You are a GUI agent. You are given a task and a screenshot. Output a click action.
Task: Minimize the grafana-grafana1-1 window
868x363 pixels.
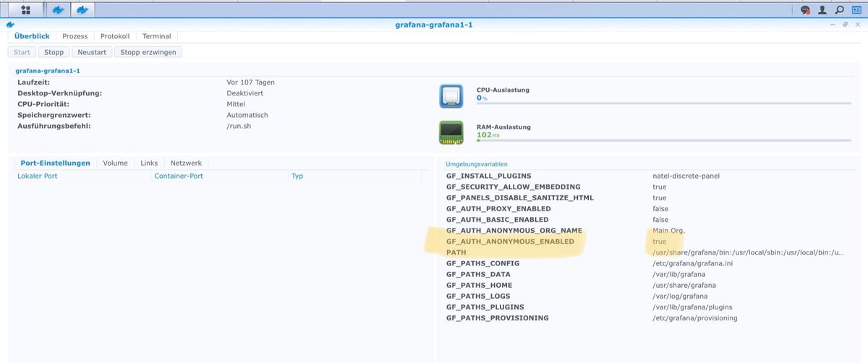point(834,25)
